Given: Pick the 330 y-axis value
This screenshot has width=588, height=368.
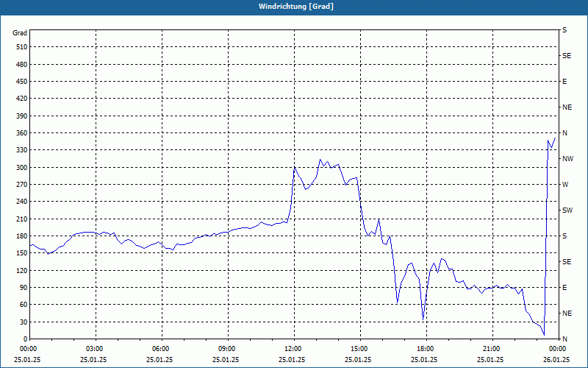Looking at the screenshot, I should (22, 150).
